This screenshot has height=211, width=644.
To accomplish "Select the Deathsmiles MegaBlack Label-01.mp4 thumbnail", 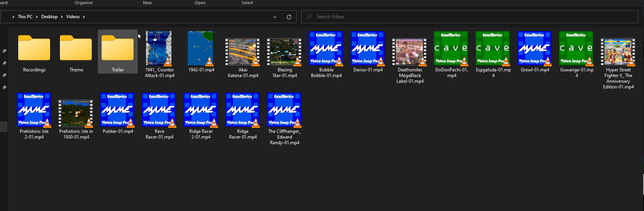I will pos(410,52).
